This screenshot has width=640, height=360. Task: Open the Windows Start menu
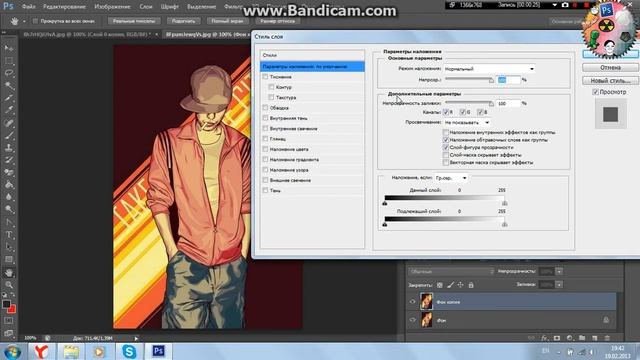coord(13,351)
